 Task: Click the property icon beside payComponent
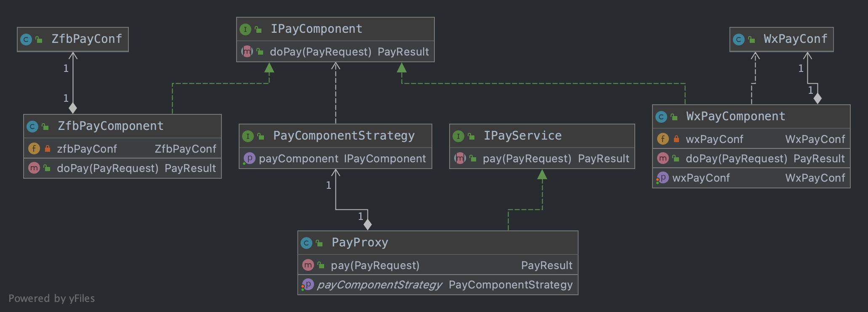click(x=249, y=159)
